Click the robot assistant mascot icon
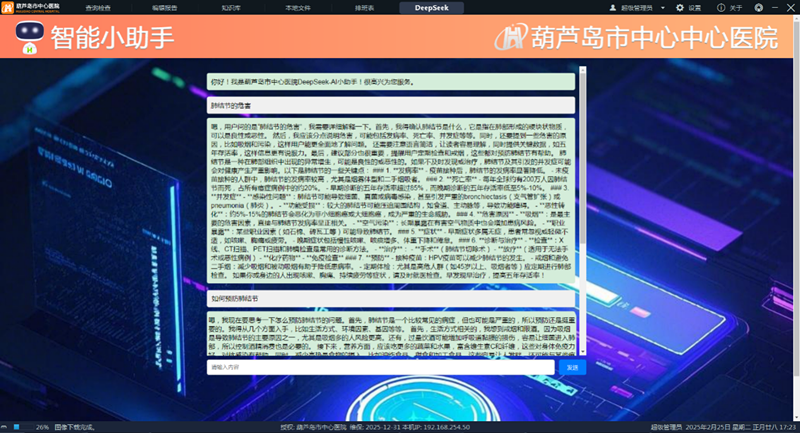The image size is (800, 433). click(x=30, y=37)
